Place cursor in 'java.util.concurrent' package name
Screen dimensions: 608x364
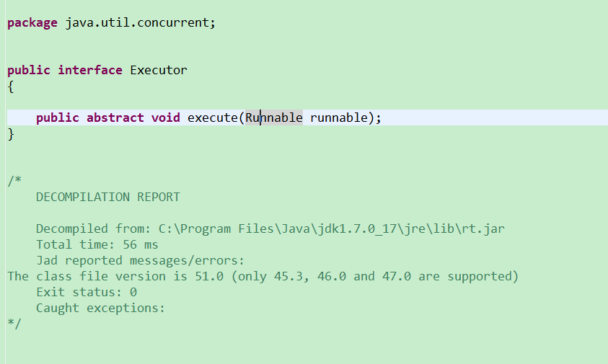(x=137, y=22)
